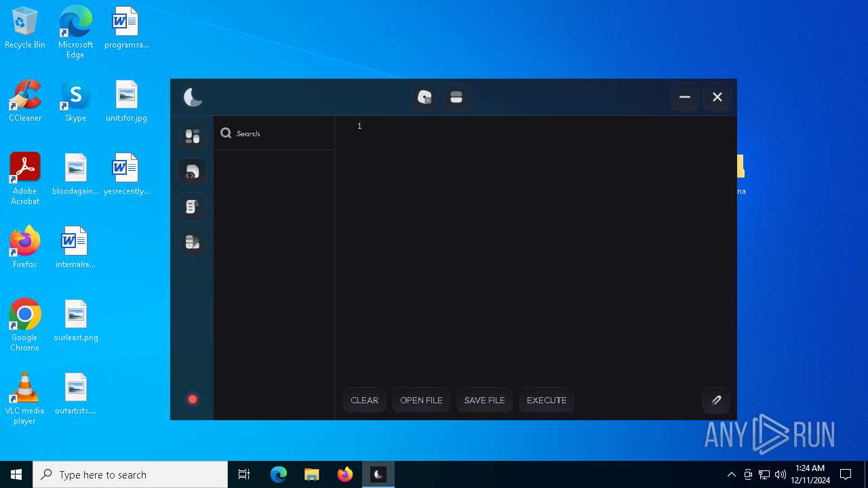Image resolution: width=868 pixels, height=488 pixels.
Task: Click the red status indicator dot
Action: click(193, 400)
